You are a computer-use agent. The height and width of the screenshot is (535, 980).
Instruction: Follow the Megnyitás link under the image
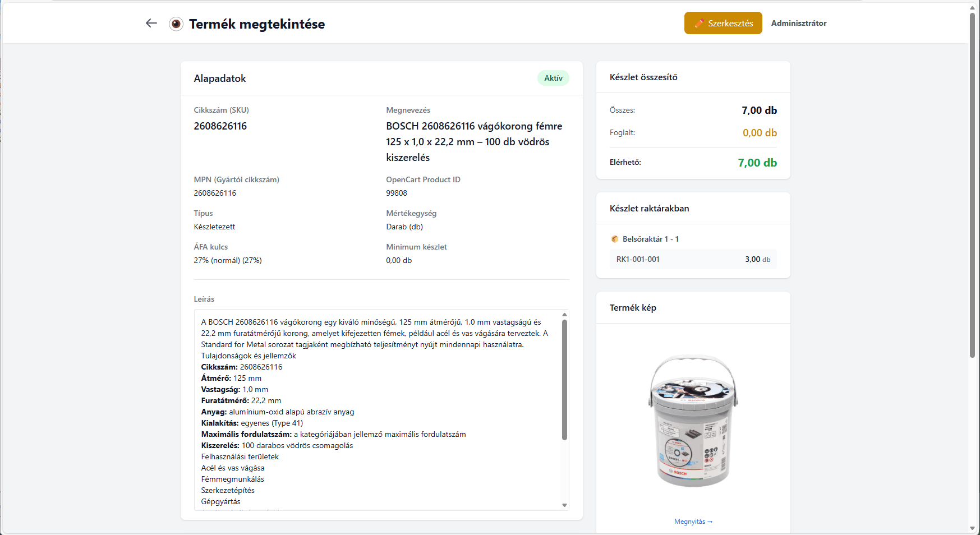coord(693,522)
